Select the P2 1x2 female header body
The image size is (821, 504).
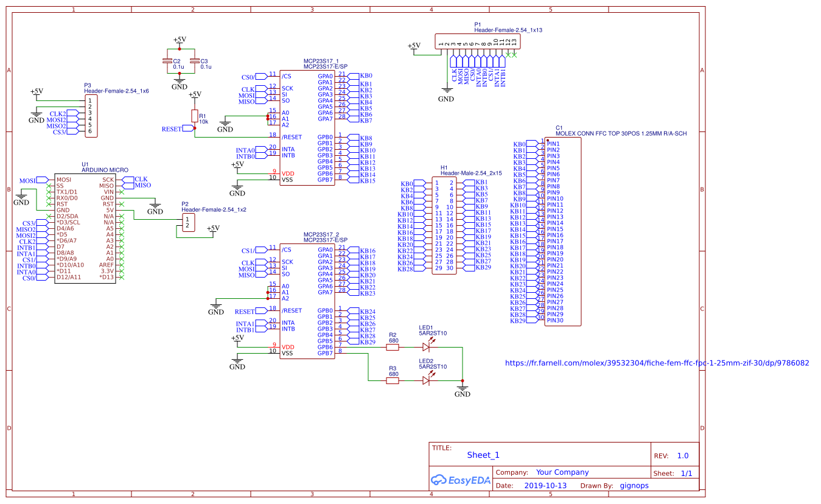[x=188, y=222]
